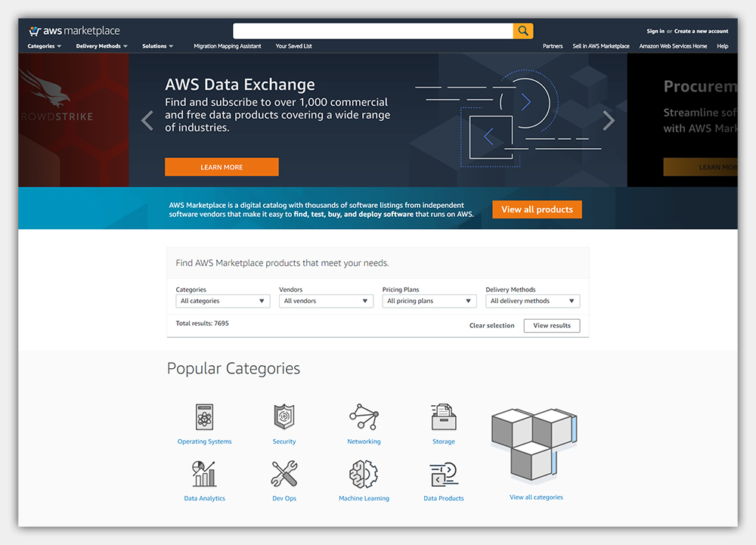Viewport: 756px width, 545px height.
Task: Open the Dev Ops tools icon
Action: [x=284, y=474]
